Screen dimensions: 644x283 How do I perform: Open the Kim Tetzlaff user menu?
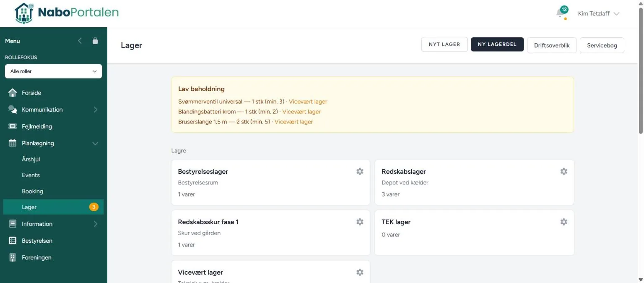click(x=599, y=13)
